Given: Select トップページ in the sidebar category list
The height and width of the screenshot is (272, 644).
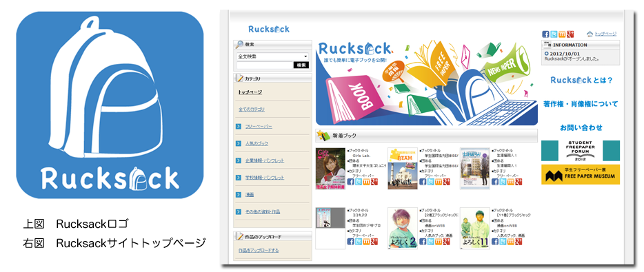Looking at the screenshot, I should (x=250, y=92).
